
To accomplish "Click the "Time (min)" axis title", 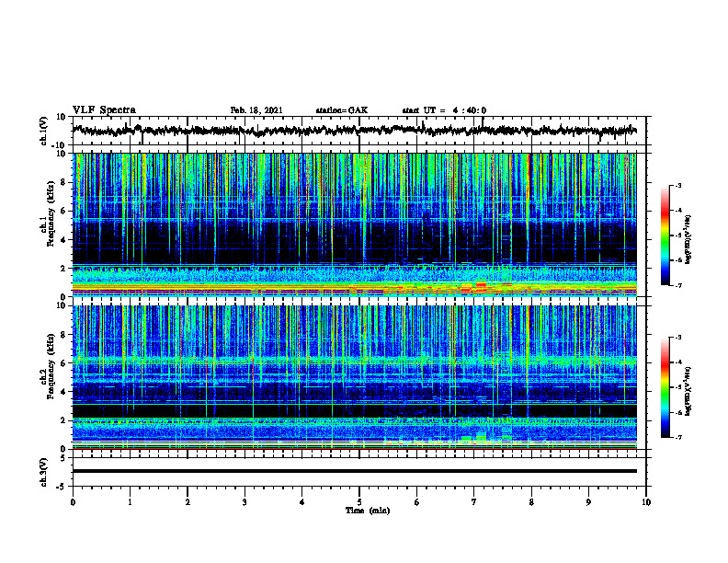I will [x=368, y=511].
